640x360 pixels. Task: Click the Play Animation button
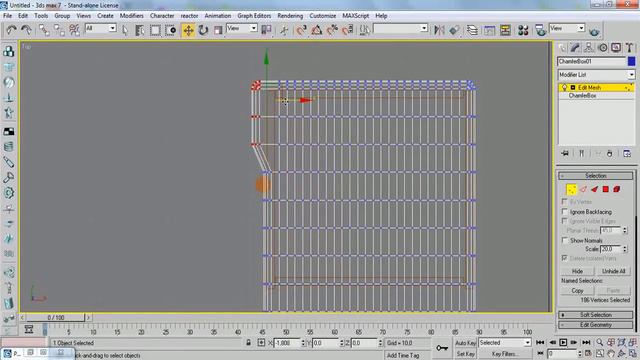[563, 342]
